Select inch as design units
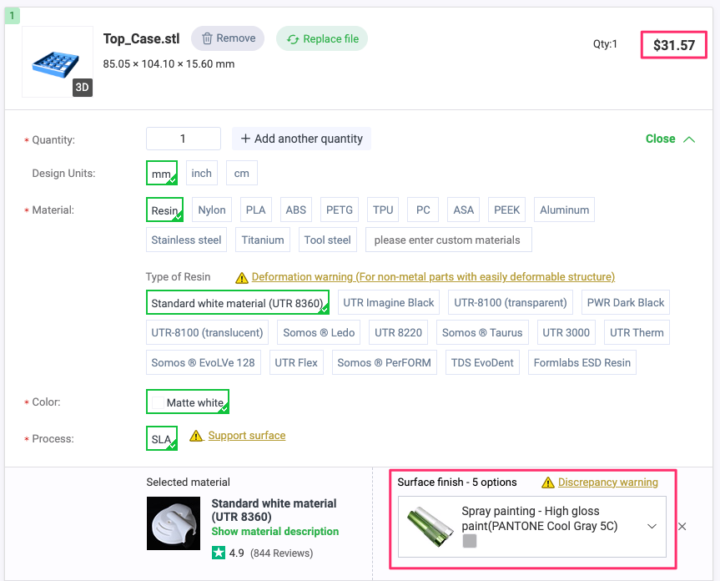Viewport: 720px width, 581px height. pos(202,173)
